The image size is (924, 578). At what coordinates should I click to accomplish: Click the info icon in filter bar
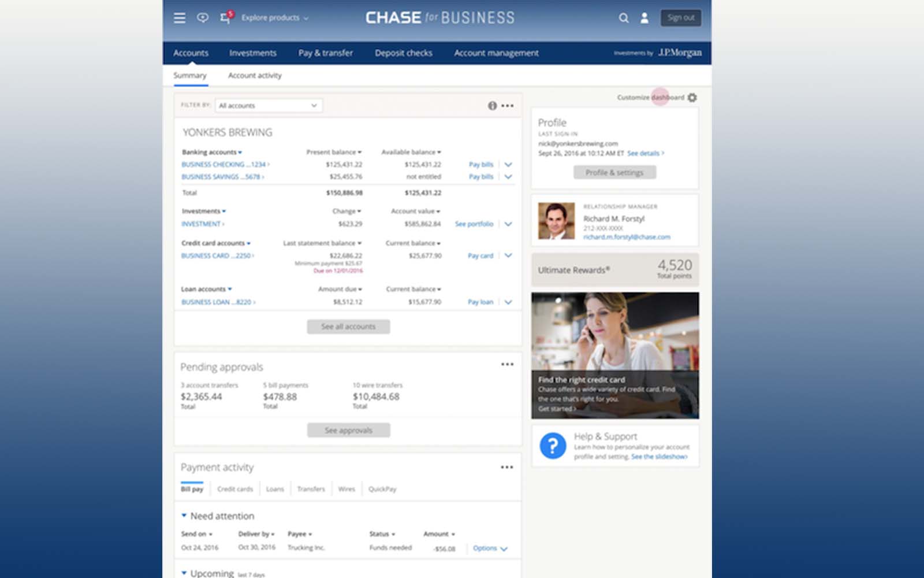(492, 106)
